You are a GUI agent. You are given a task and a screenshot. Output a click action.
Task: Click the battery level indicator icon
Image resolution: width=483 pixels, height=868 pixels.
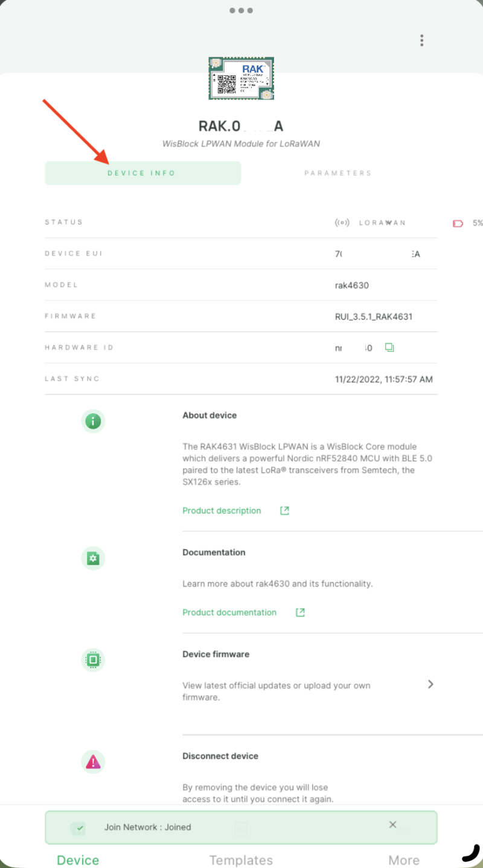point(459,223)
